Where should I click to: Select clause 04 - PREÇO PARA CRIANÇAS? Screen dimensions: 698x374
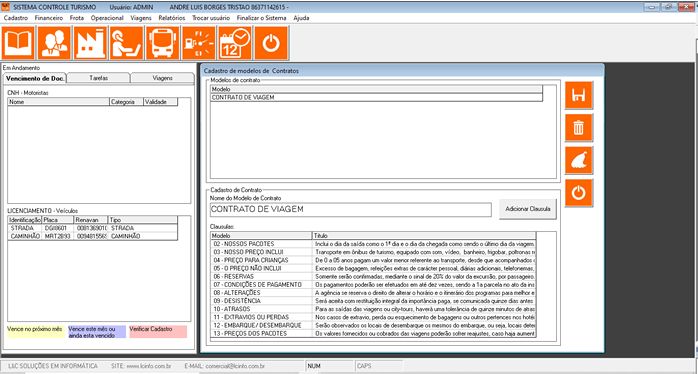tap(373, 260)
